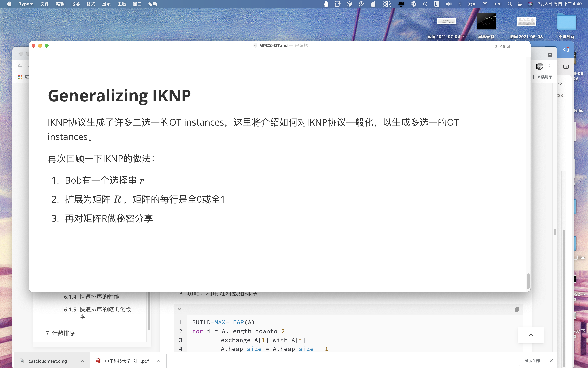Click the browser tab dropdown arrow
The image size is (588, 368).
point(550,55)
